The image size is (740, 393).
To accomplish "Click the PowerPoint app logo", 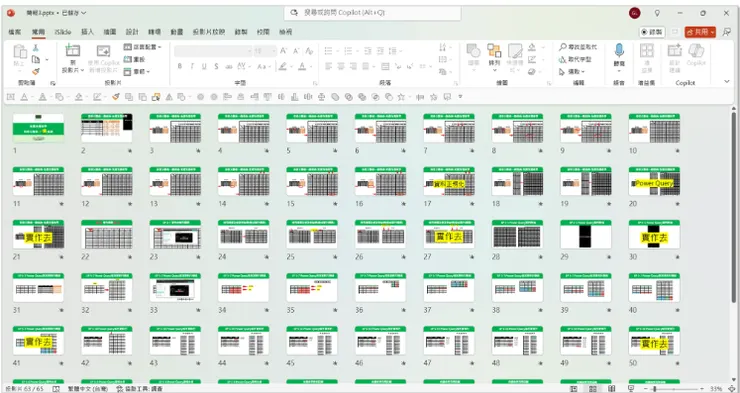I will tap(11, 13).
